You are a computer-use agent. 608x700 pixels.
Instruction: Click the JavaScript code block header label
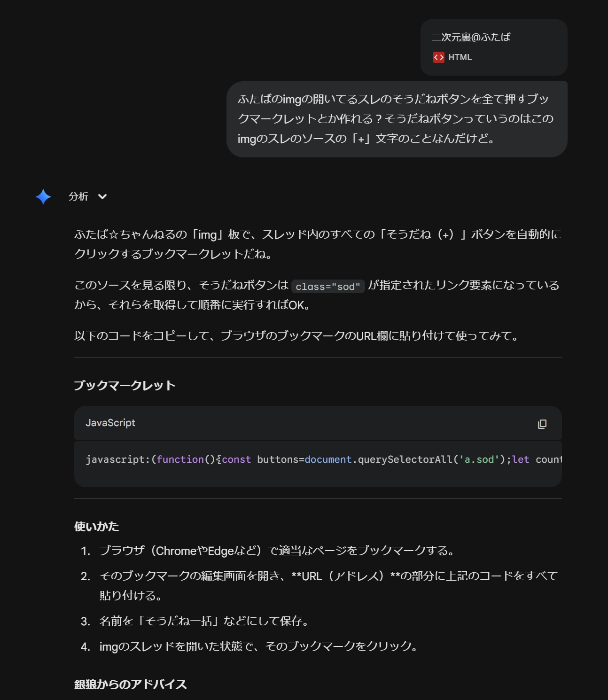pyautogui.click(x=110, y=423)
